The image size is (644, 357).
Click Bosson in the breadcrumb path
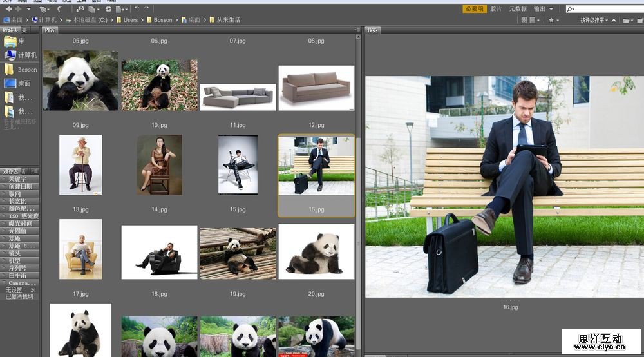point(162,20)
